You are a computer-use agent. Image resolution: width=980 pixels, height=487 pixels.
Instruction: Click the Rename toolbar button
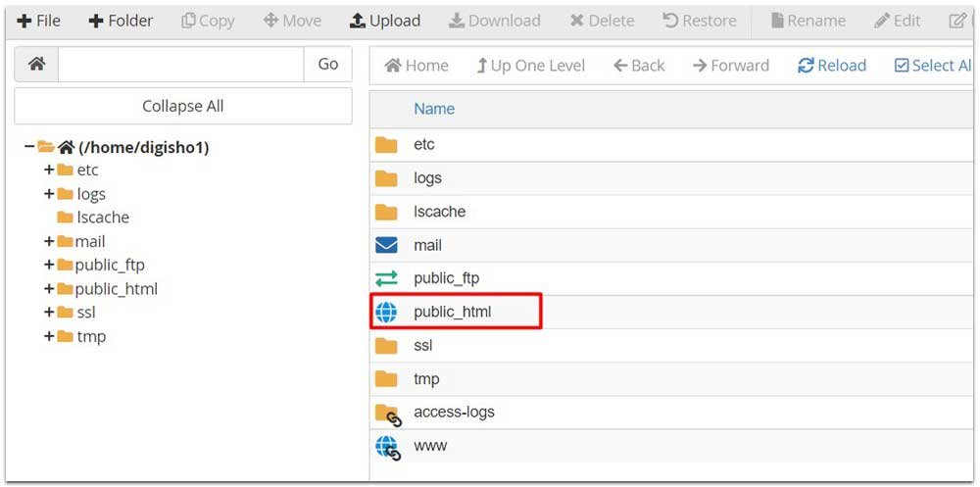(808, 22)
